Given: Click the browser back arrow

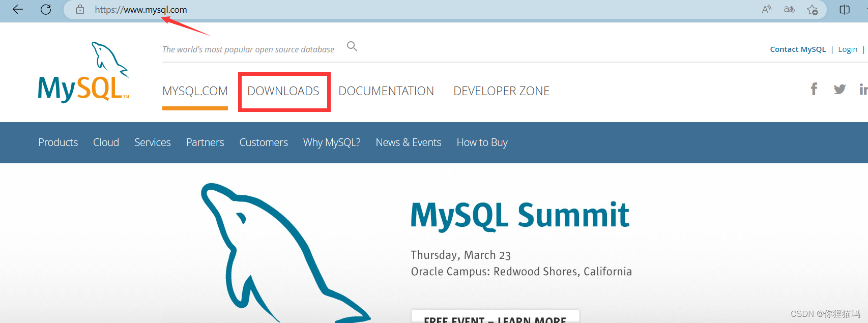Looking at the screenshot, I should pyautogui.click(x=18, y=10).
